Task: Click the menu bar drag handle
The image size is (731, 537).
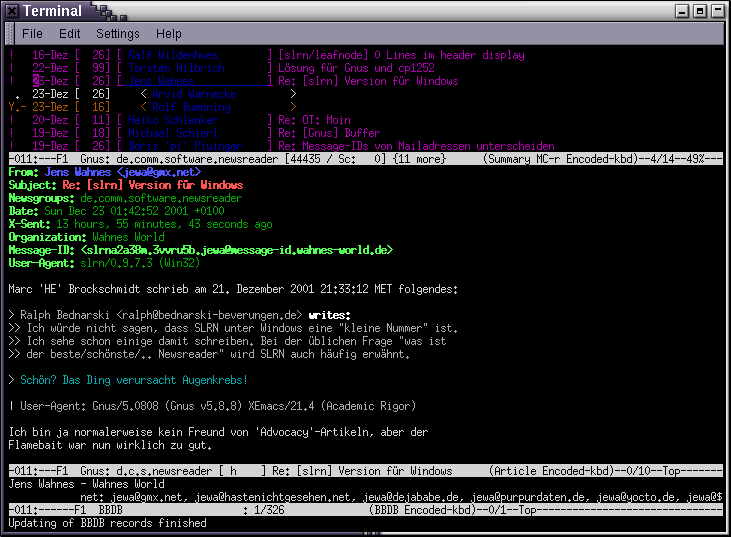Action: click(9, 34)
